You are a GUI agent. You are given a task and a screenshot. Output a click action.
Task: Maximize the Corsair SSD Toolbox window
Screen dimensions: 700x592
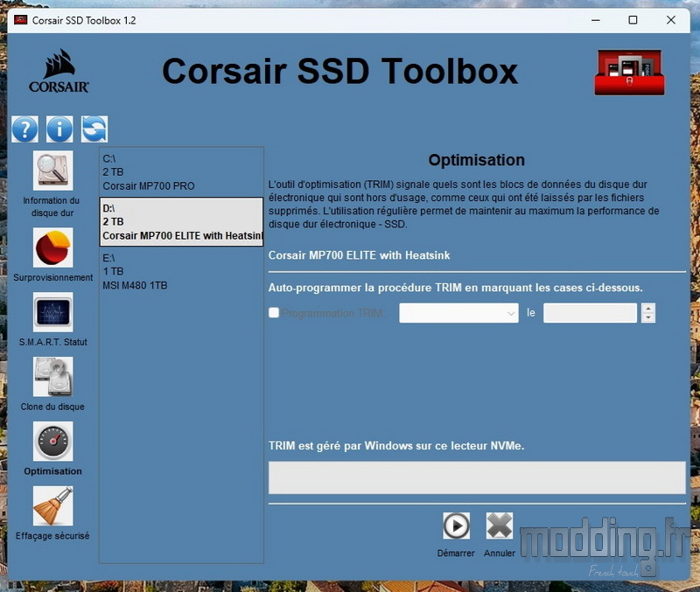pyautogui.click(x=633, y=20)
